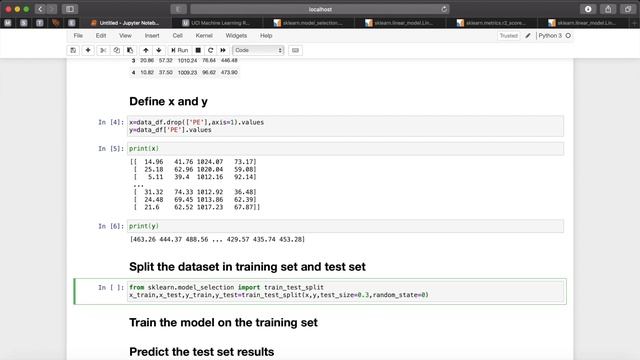
Task: Click the Trusted notebook indicator
Action: click(x=509, y=36)
